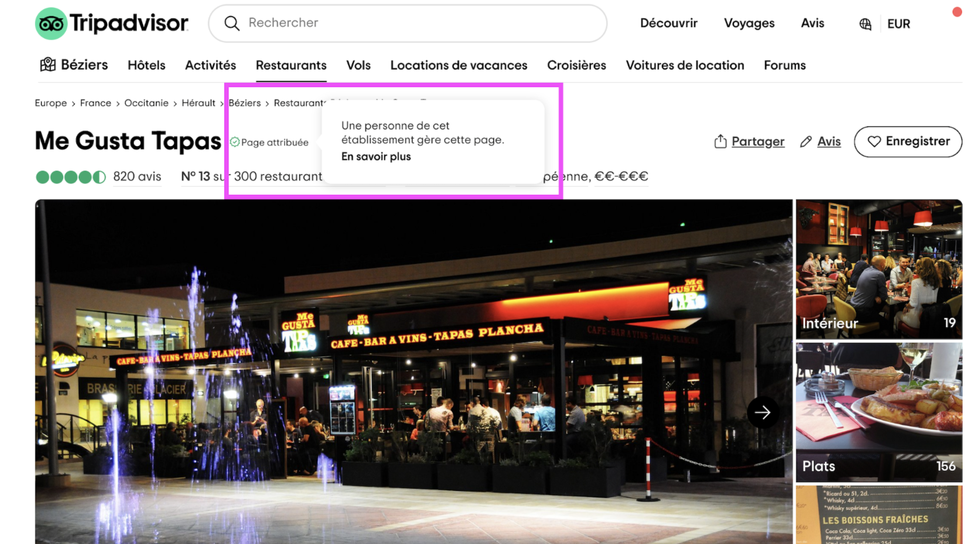Image resolution: width=980 pixels, height=544 pixels.
Task: Open the 820 avis reviews link
Action: click(137, 176)
